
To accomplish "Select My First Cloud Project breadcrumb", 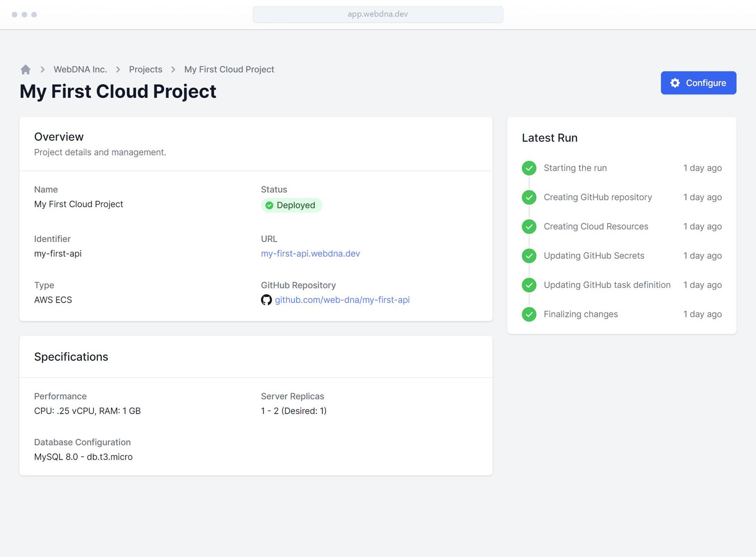I will click(x=229, y=70).
